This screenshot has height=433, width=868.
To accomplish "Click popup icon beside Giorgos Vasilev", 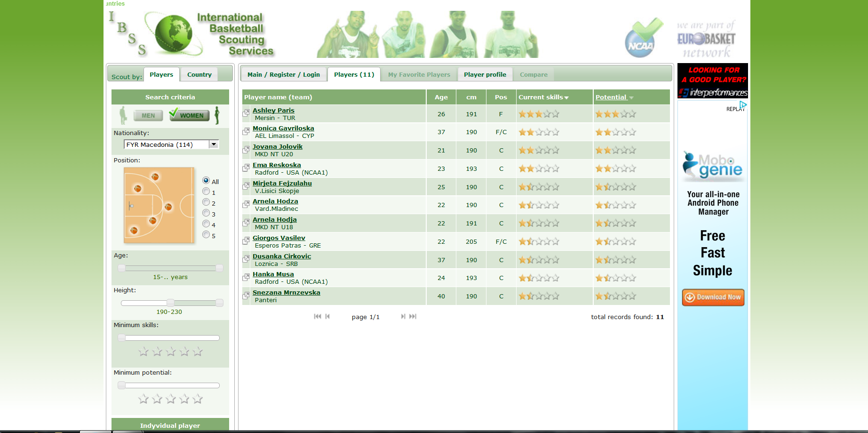I will point(246,241).
